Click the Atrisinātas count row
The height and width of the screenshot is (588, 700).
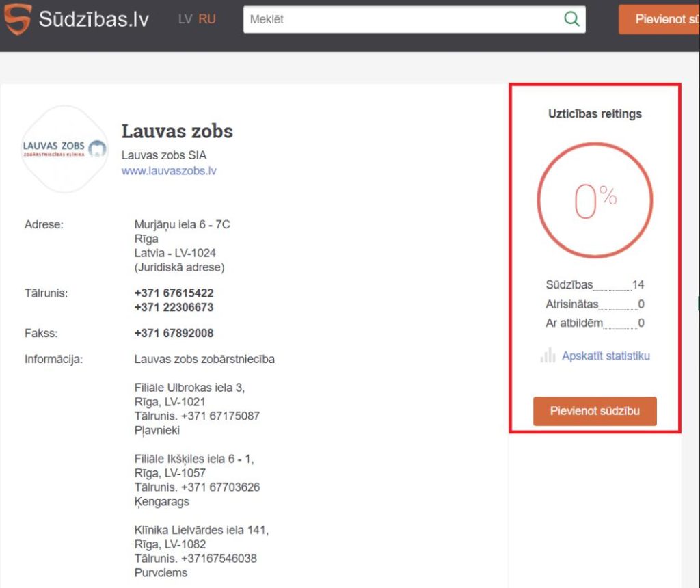595,304
